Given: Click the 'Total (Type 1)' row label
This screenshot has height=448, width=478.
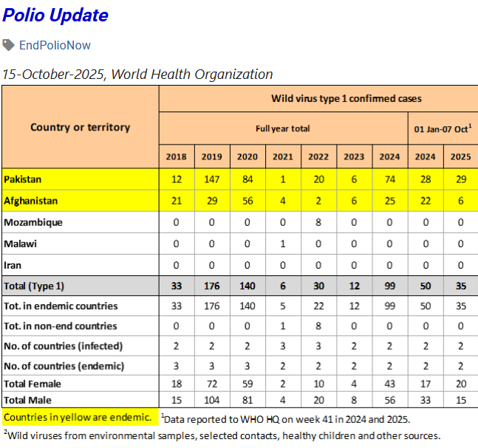Looking at the screenshot, I should (34, 286).
